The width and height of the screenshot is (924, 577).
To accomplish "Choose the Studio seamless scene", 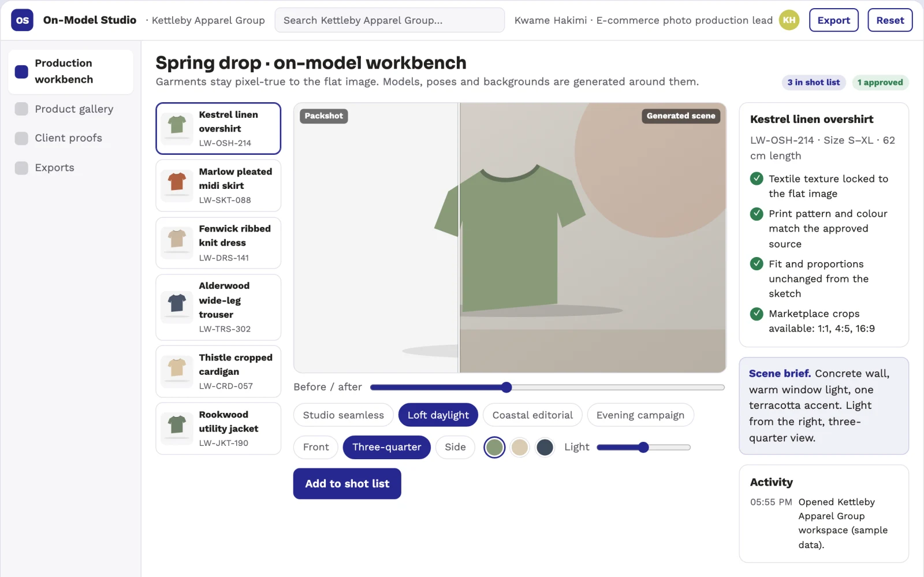I will point(344,415).
